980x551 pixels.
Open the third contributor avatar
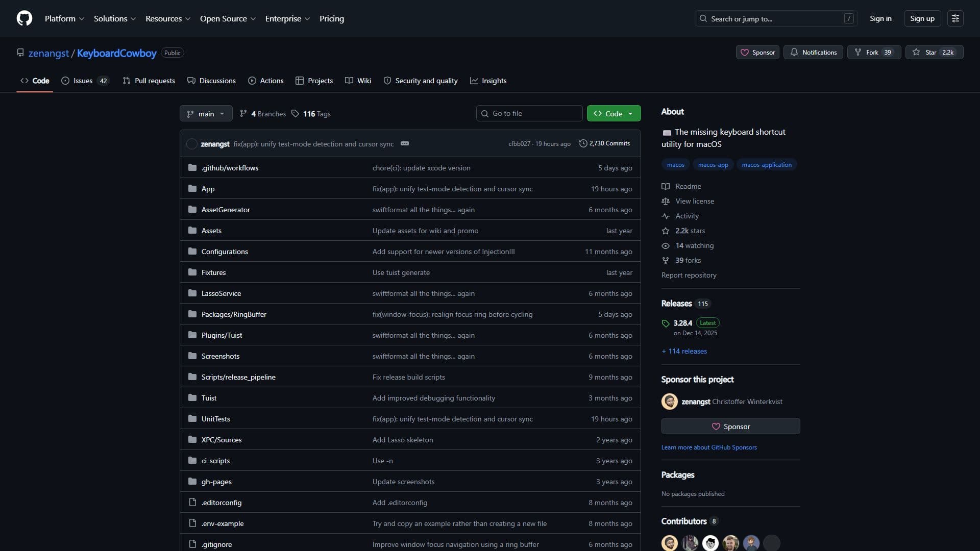click(710, 543)
